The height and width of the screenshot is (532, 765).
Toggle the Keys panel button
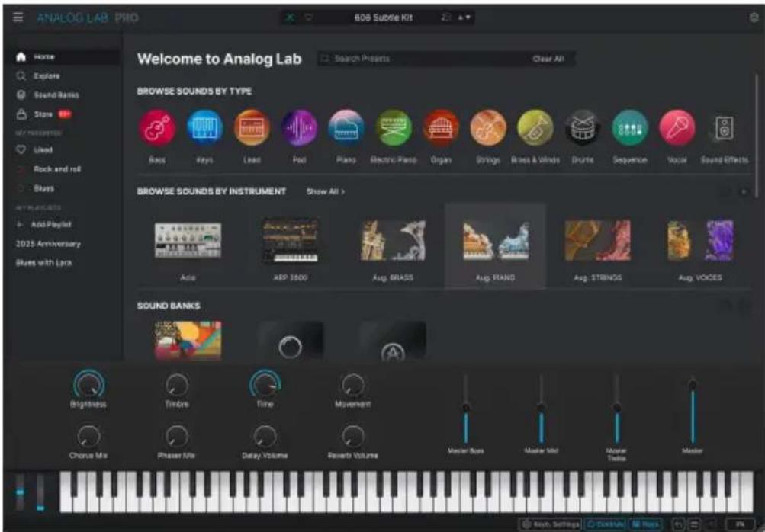tap(645, 524)
